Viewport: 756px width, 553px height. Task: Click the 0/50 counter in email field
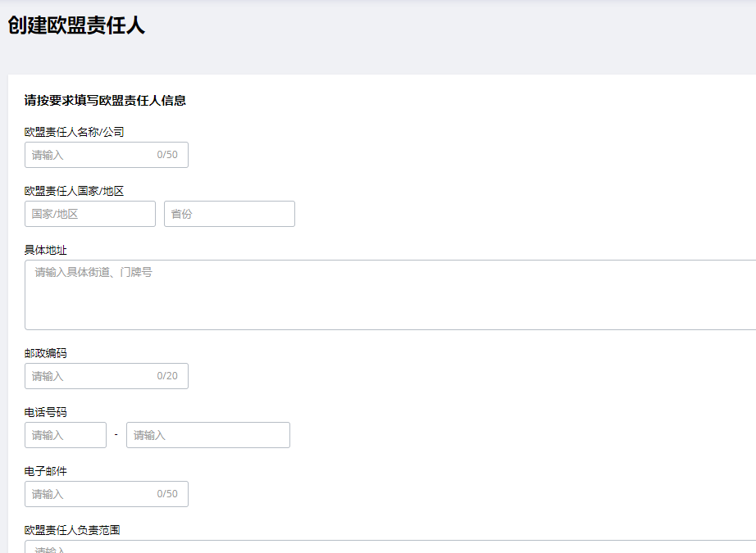point(167,494)
